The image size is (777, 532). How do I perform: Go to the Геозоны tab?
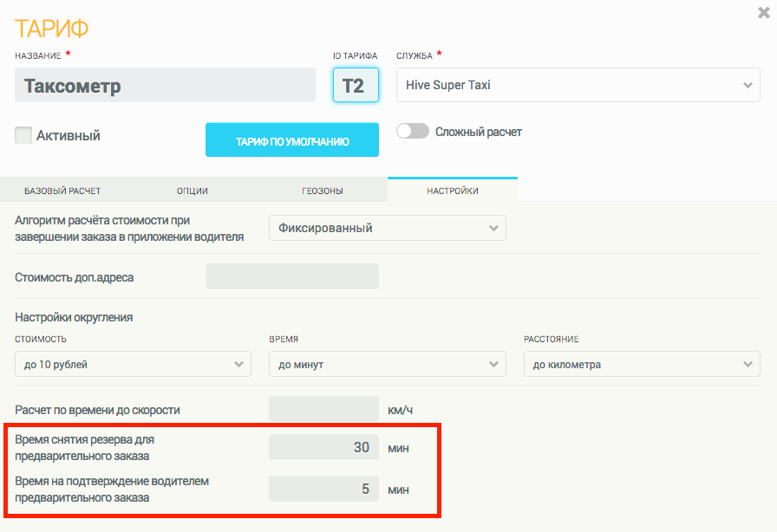pyautogui.click(x=322, y=191)
